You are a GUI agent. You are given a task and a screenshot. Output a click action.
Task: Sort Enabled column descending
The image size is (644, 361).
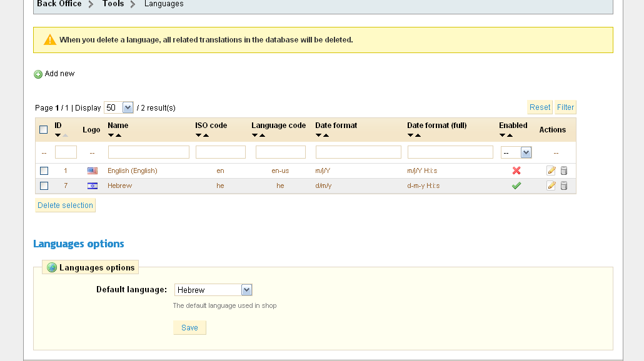[x=502, y=136]
